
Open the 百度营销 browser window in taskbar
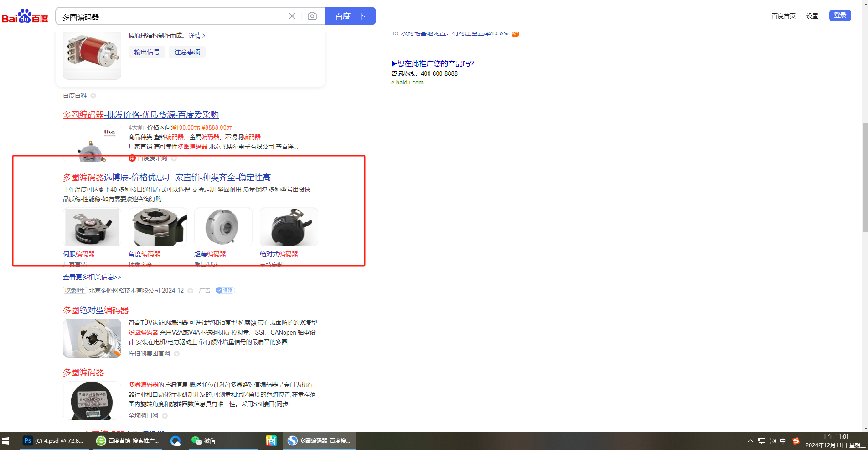pyautogui.click(x=128, y=441)
